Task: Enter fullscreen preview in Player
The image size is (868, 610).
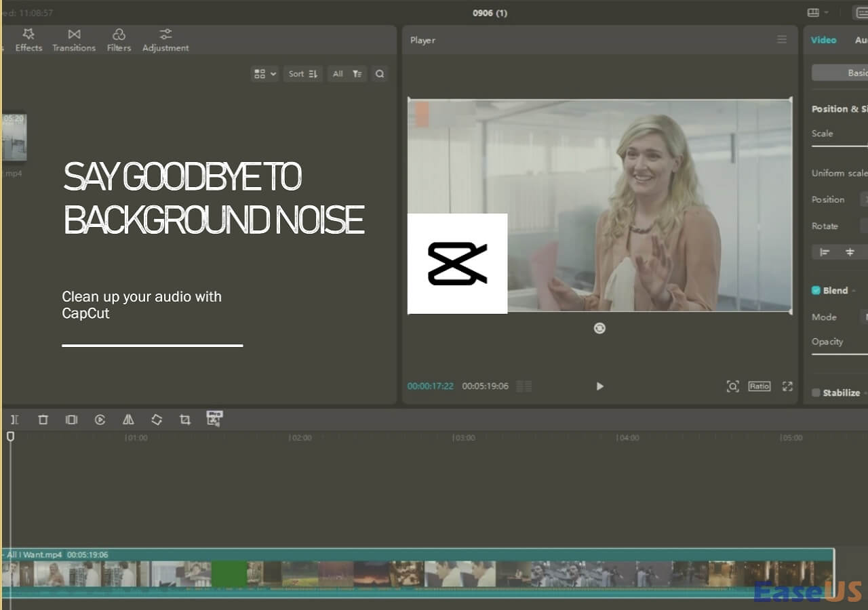Action: pos(787,386)
